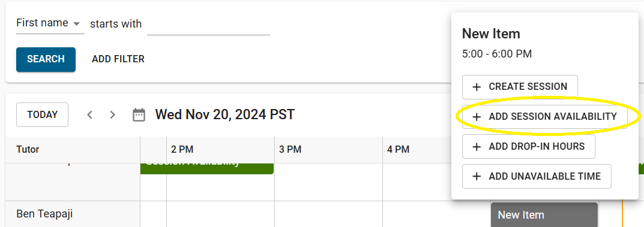This screenshot has width=644, height=227.
Task: Click plus icon on Create Session
Action: (x=477, y=87)
